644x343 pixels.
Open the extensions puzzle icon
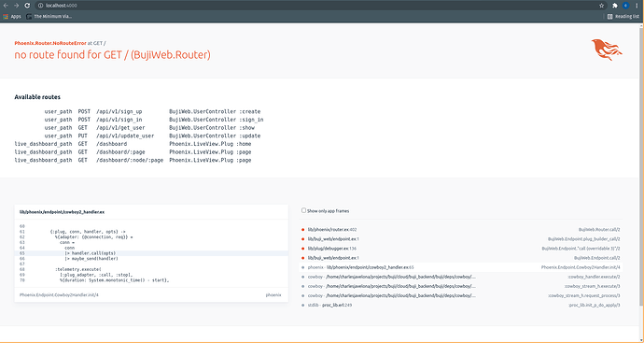click(x=615, y=6)
